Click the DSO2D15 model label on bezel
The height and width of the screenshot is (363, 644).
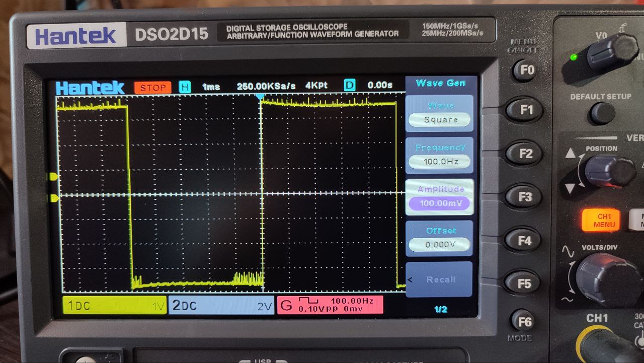pos(171,35)
